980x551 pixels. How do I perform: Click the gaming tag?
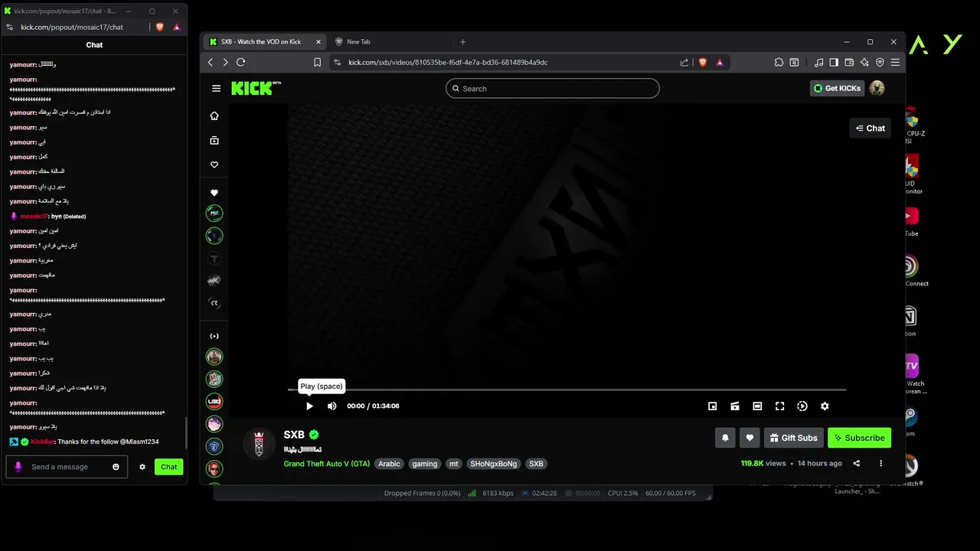[x=424, y=464]
